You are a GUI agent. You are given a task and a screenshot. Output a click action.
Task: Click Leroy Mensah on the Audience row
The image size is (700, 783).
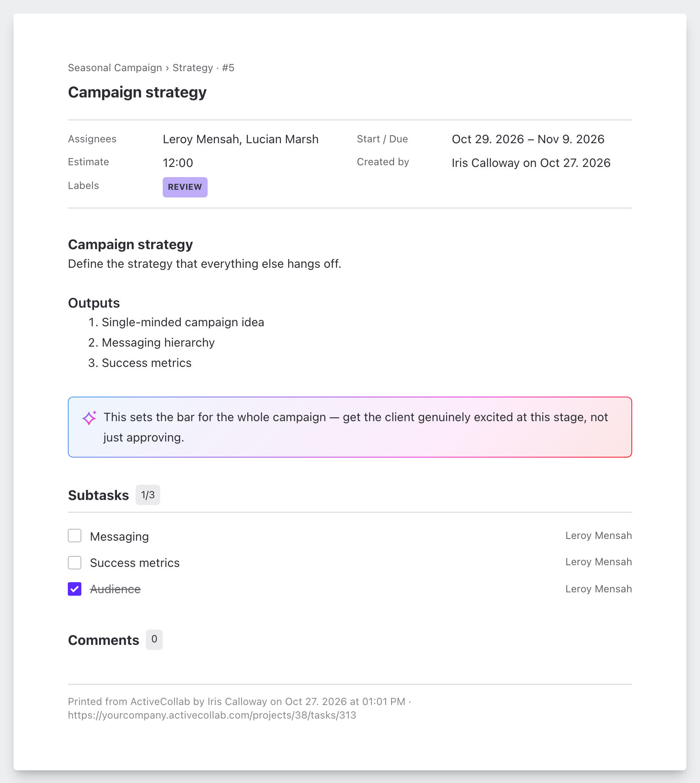[599, 589]
